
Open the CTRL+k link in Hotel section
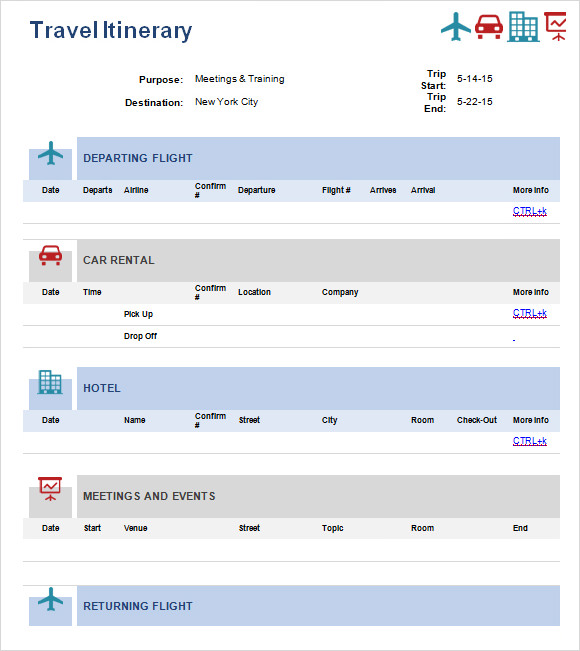click(530, 441)
